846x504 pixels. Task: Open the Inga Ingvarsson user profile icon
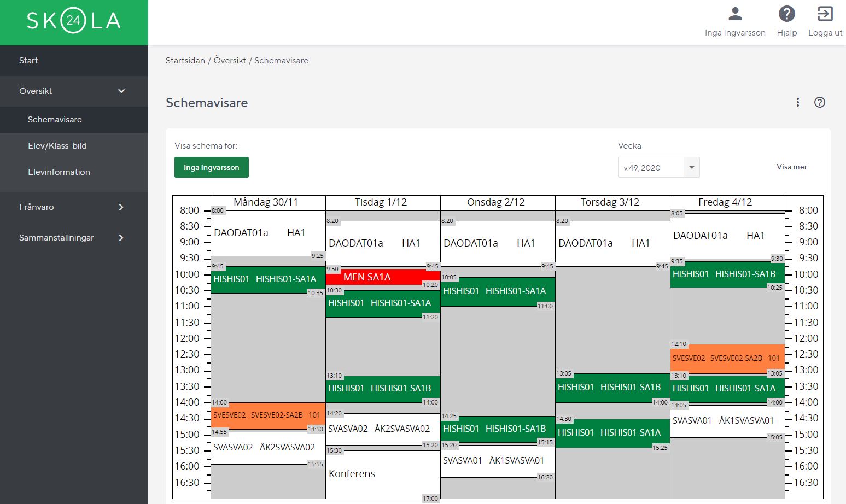click(735, 14)
